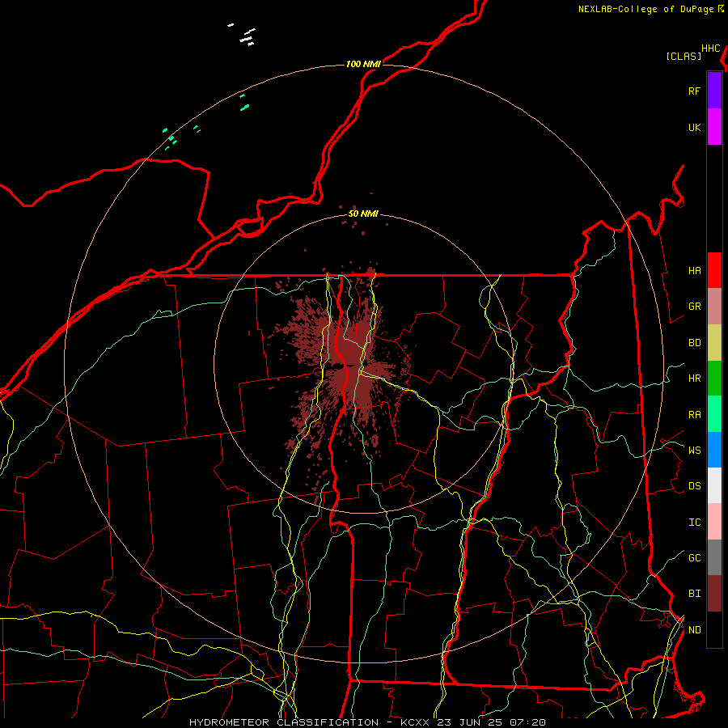Click the '23 JUN 25' date text
Screen dimensions: 728x728
470,722
